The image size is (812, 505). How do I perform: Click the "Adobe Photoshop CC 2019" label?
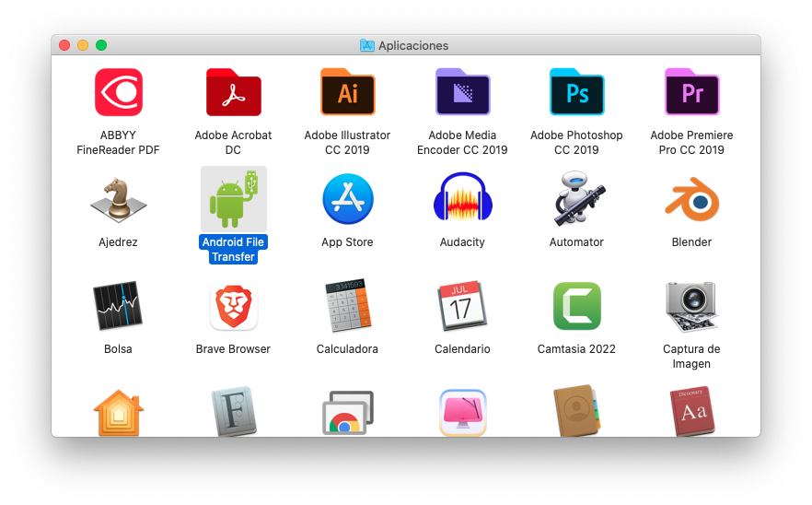576,143
